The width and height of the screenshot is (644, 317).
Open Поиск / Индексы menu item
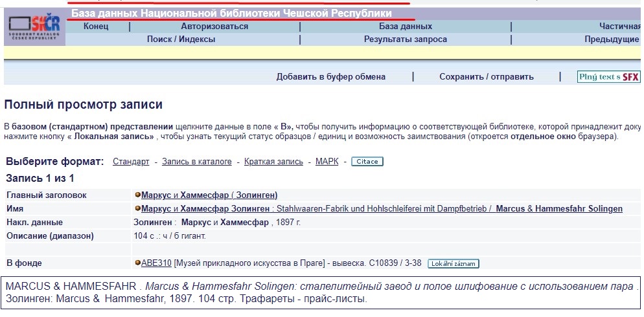coord(181,39)
